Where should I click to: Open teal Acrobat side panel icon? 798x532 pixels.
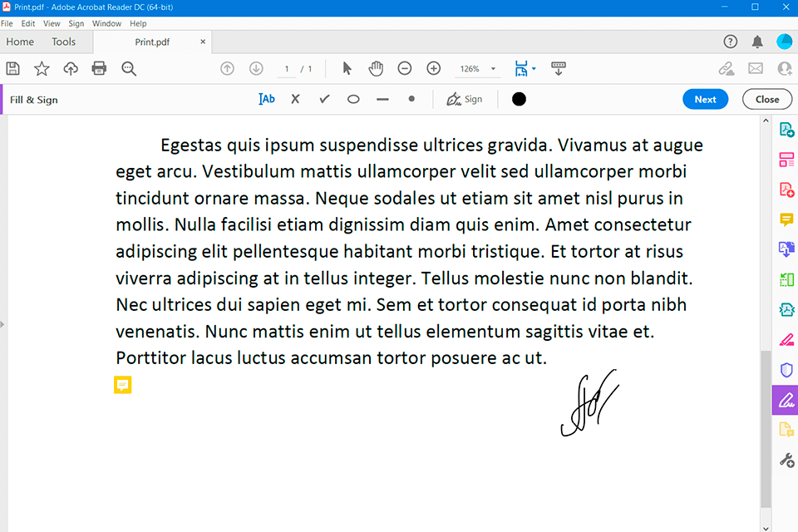[x=786, y=309]
